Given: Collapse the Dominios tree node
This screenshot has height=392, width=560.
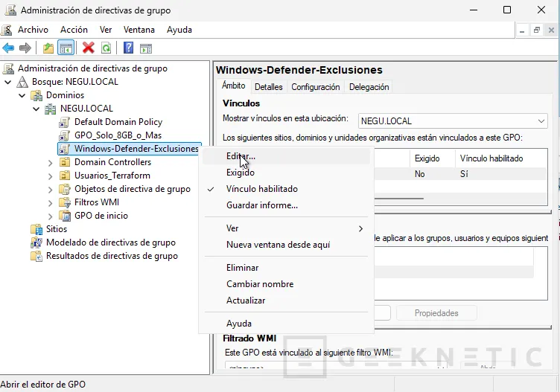Looking at the screenshot, I should point(22,96).
